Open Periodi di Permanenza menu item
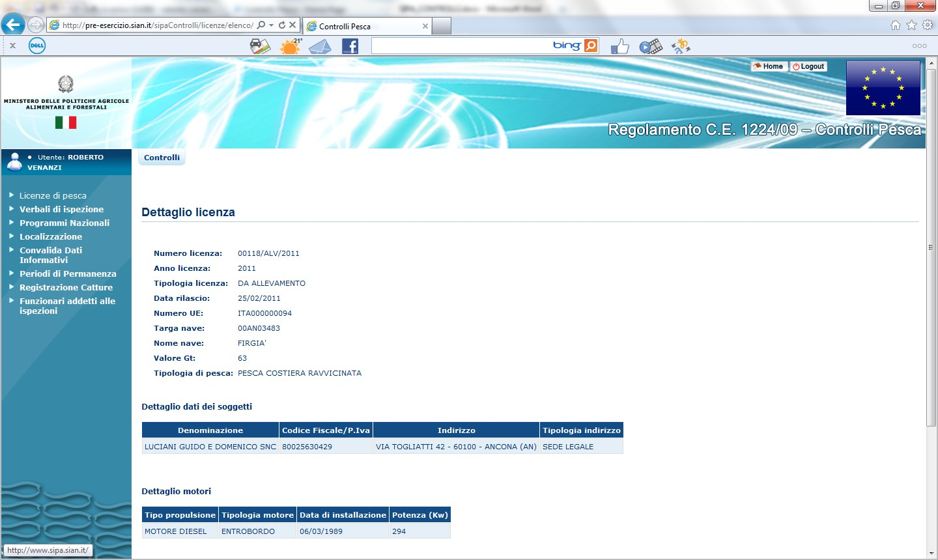938x560 pixels. (x=68, y=273)
